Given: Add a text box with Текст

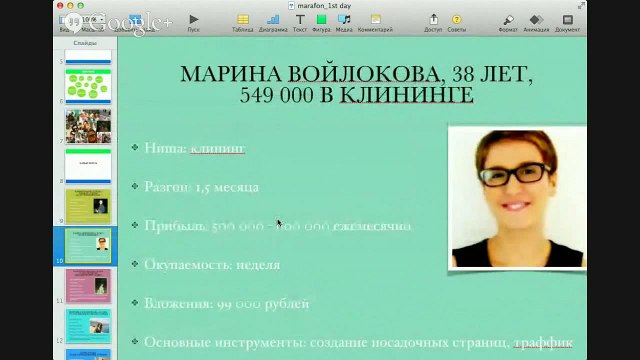Looking at the screenshot, I should [300, 23].
